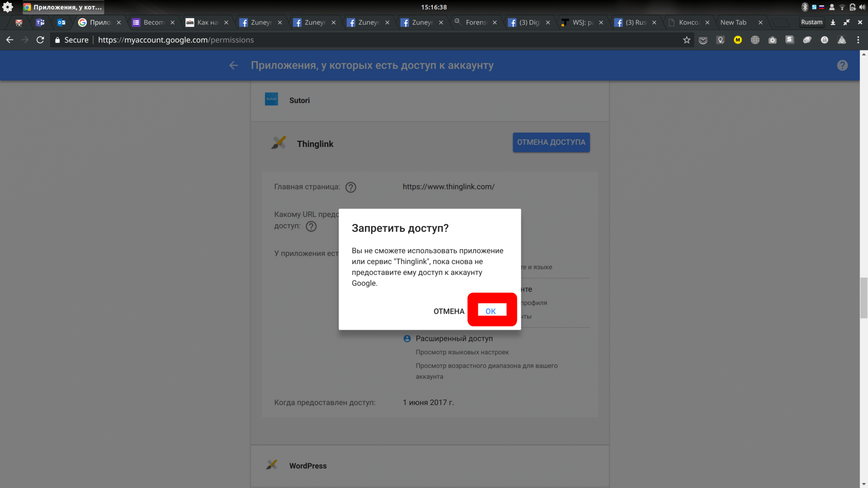Bookmark this page with the star icon
The width and height of the screenshot is (868, 488).
pos(687,40)
